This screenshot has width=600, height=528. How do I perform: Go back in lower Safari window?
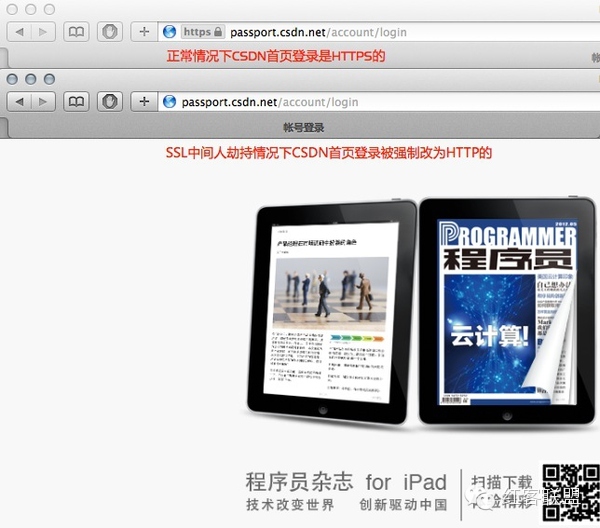point(19,102)
